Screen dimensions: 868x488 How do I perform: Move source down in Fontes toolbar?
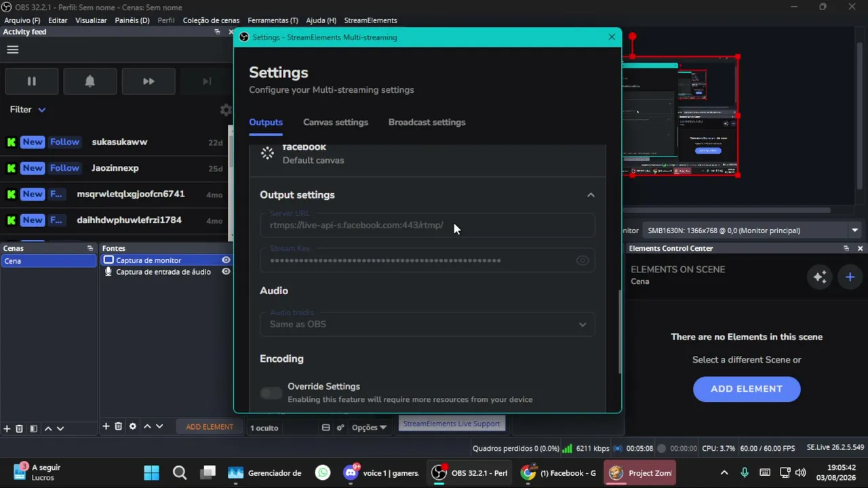pyautogui.click(x=159, y=426)
